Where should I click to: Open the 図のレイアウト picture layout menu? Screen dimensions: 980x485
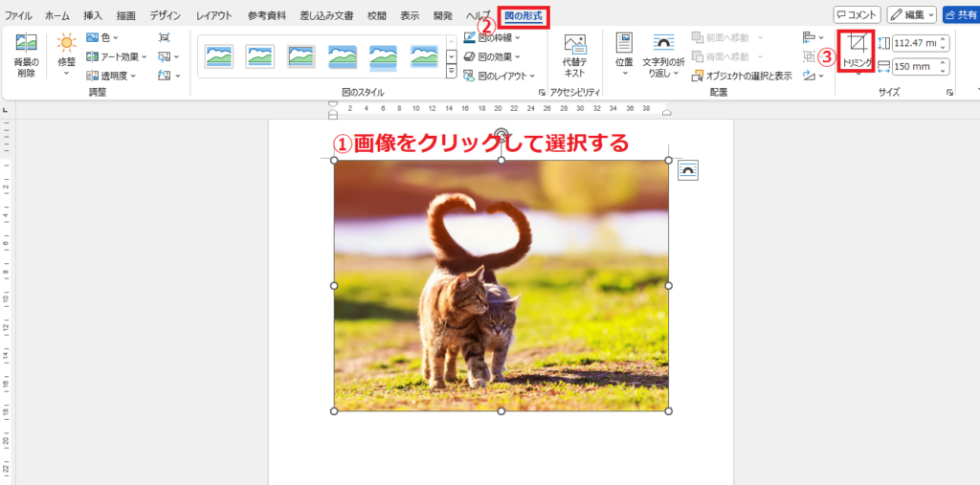click(499, 76)
